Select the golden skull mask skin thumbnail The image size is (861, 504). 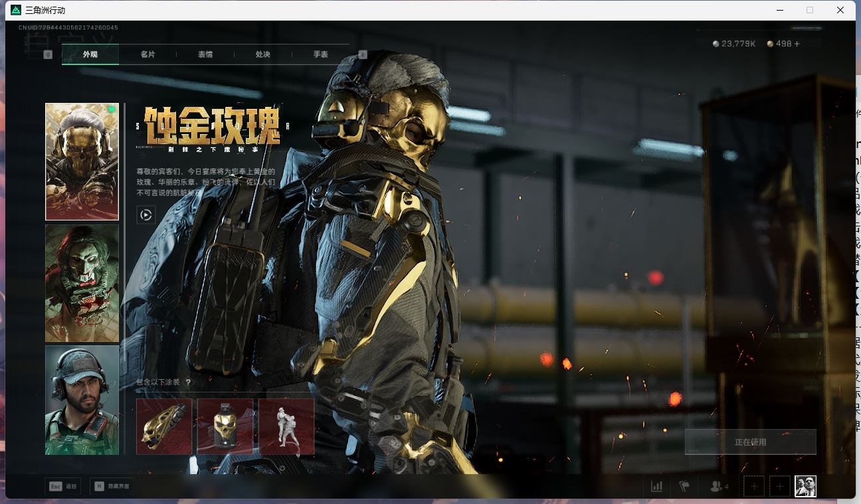tap(82, 161)
